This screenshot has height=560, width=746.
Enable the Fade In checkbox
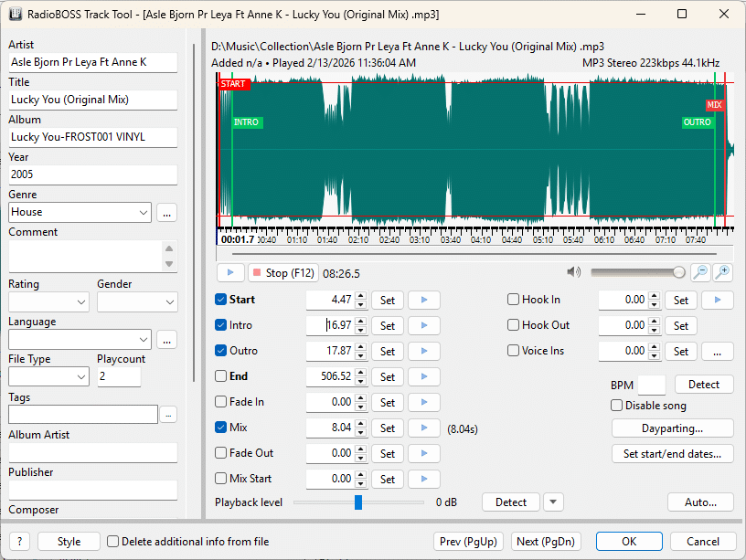[x=220, y=402]
